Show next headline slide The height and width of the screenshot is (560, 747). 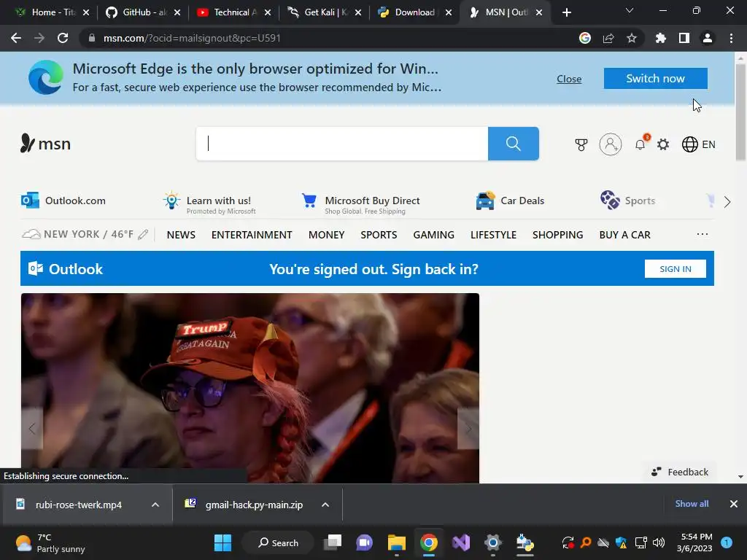[468, 429]
